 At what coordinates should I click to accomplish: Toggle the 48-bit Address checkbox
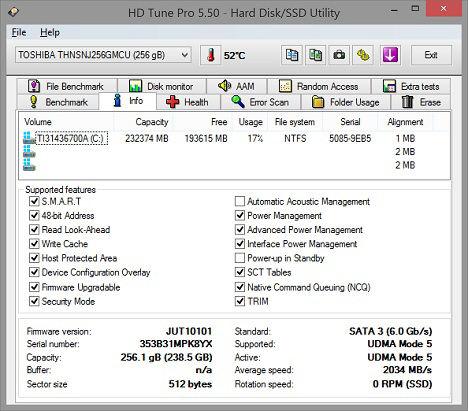click(x=34, y=215)
